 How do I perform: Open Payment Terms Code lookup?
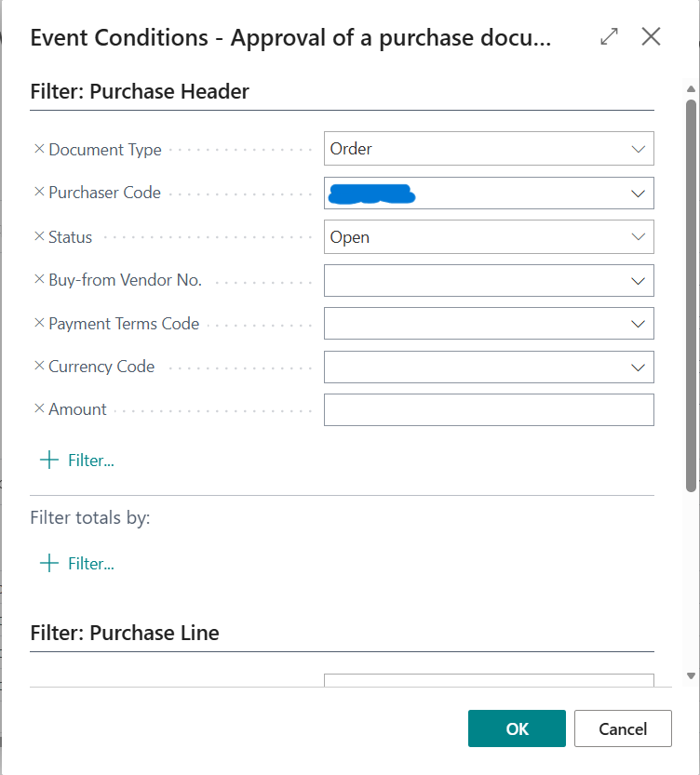[x=638, y=324]
